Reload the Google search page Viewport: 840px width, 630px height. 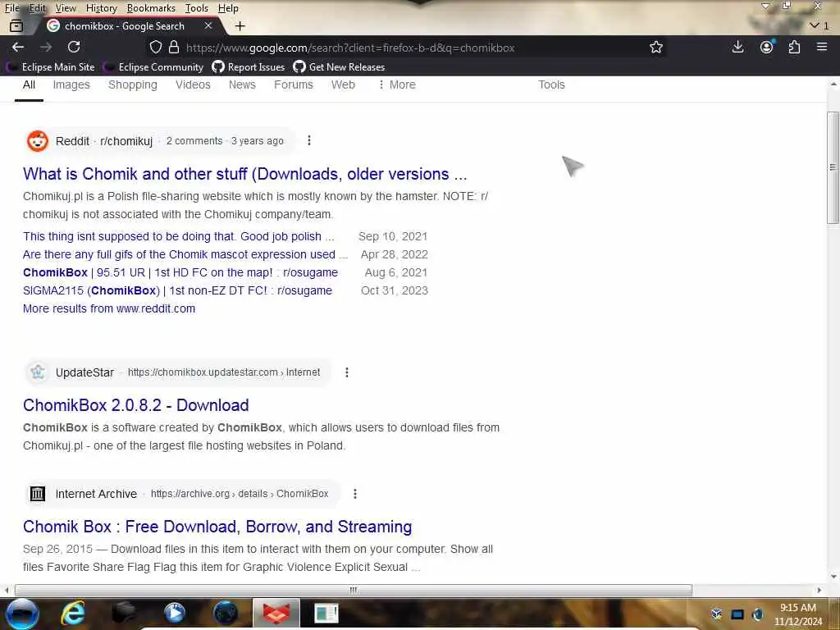pos(74,47)
